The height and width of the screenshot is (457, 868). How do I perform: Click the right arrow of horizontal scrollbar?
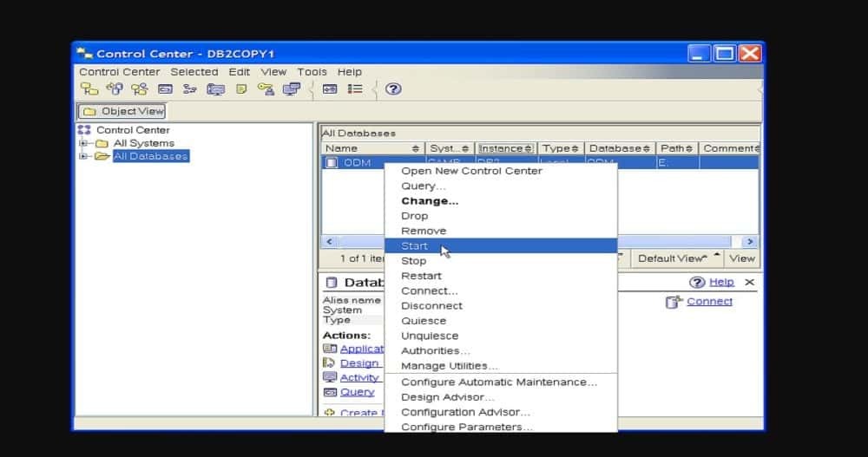tap(750, 242)
